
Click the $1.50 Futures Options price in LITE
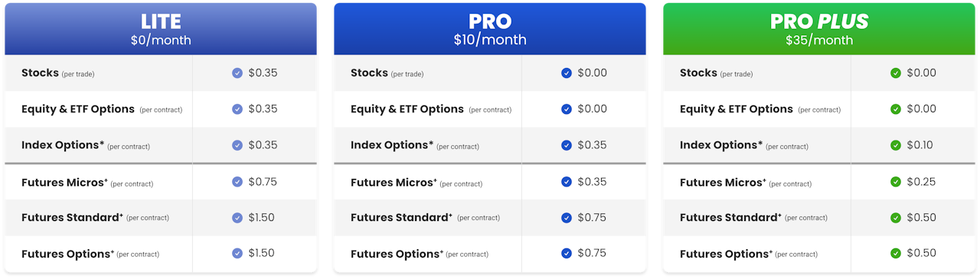[261, 253]
